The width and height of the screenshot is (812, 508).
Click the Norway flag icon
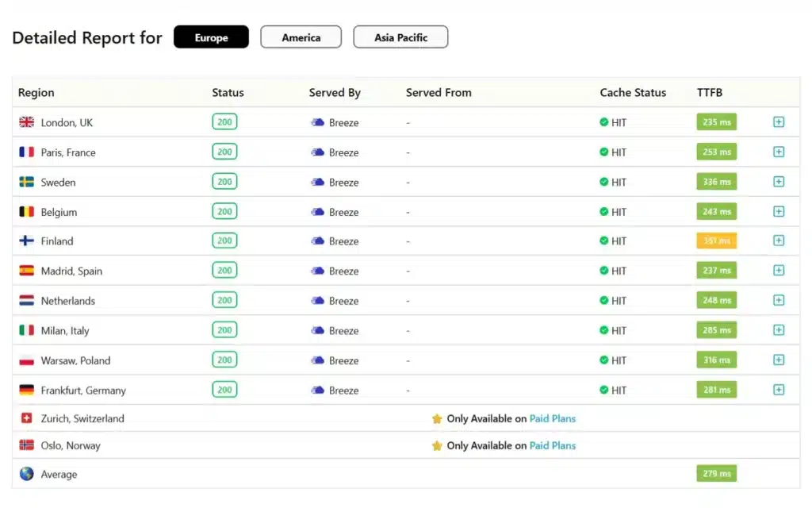pos(26,444)
